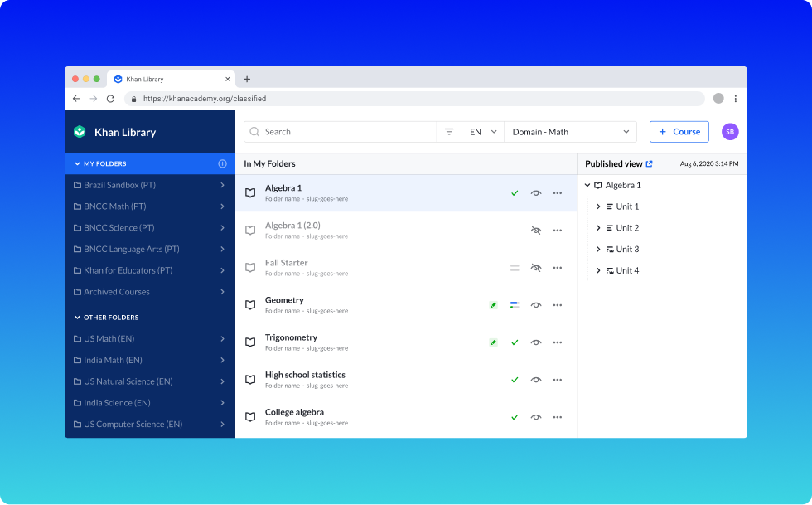Screen dimensions: 812x505
Task: Open the US Computer Science (EN) folder
Action: [150, 424]
